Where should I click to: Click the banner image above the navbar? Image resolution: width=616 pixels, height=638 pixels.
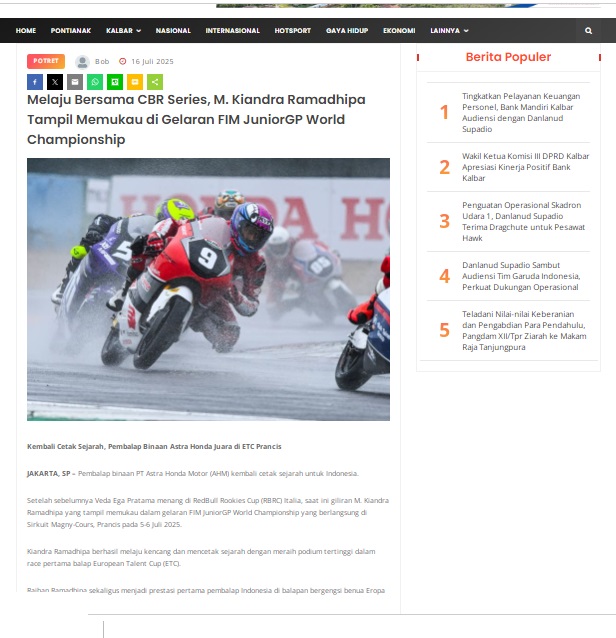(x=376, y=6)
